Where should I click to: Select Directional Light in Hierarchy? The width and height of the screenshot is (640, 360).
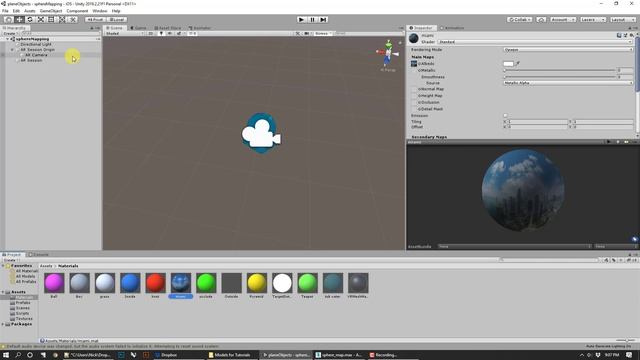[36, 44]
